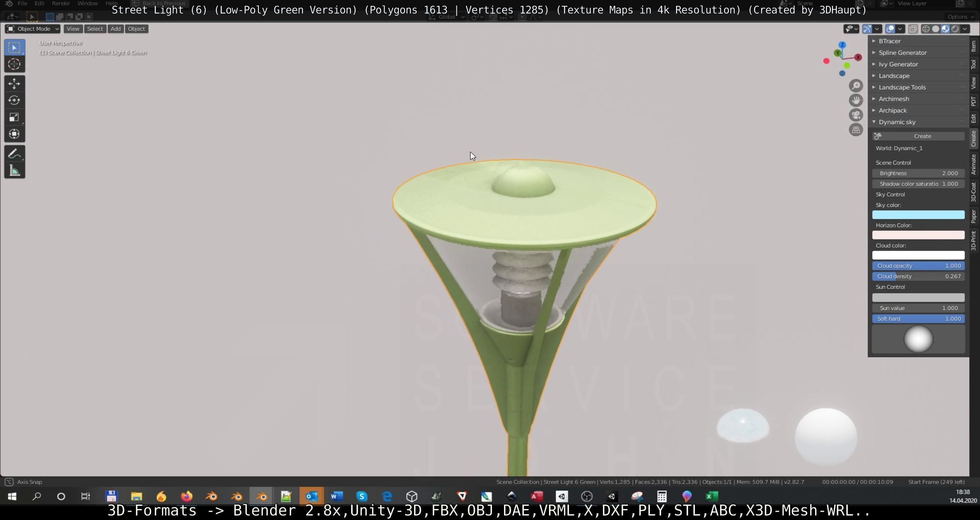Collapse the Dynamic sky panel
980x520 pixels.
coord(919,122)
